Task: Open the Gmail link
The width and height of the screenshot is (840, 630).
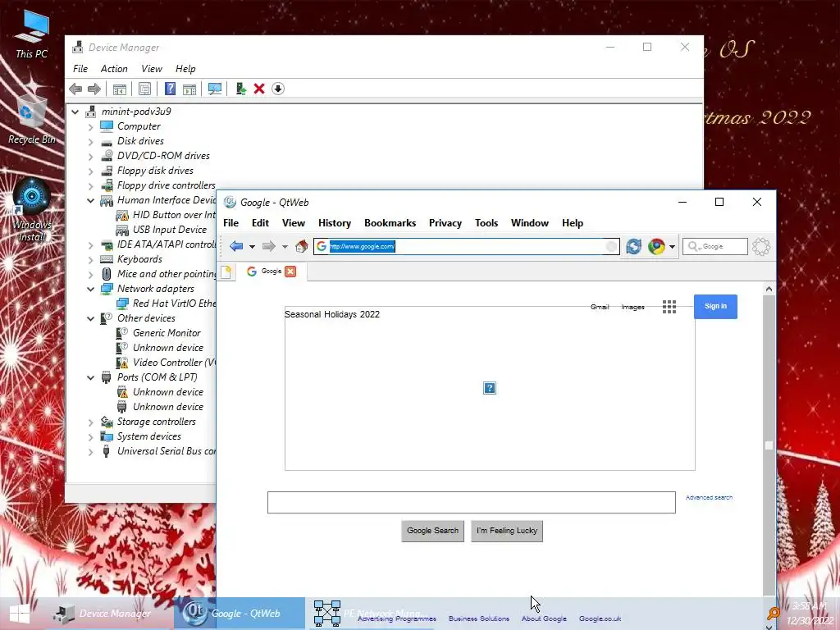Action: coord(600,307)
